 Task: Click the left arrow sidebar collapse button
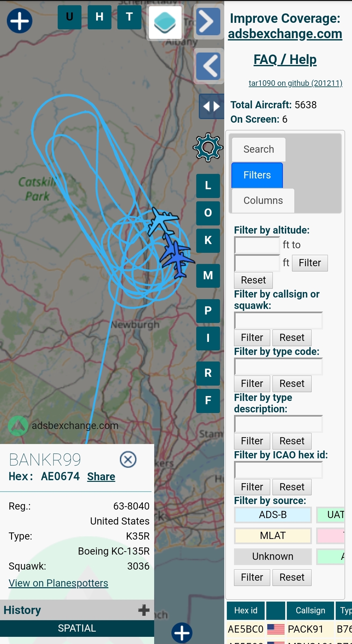coord(209,66)
